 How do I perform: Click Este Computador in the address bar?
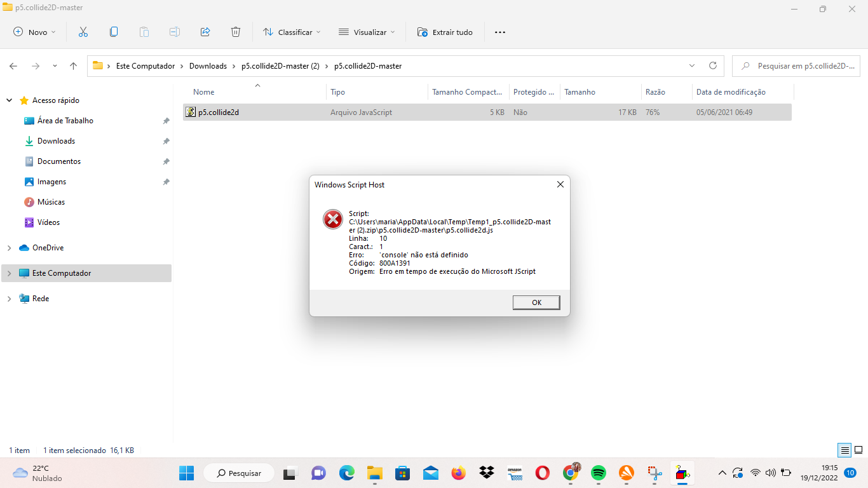[146, 66]
